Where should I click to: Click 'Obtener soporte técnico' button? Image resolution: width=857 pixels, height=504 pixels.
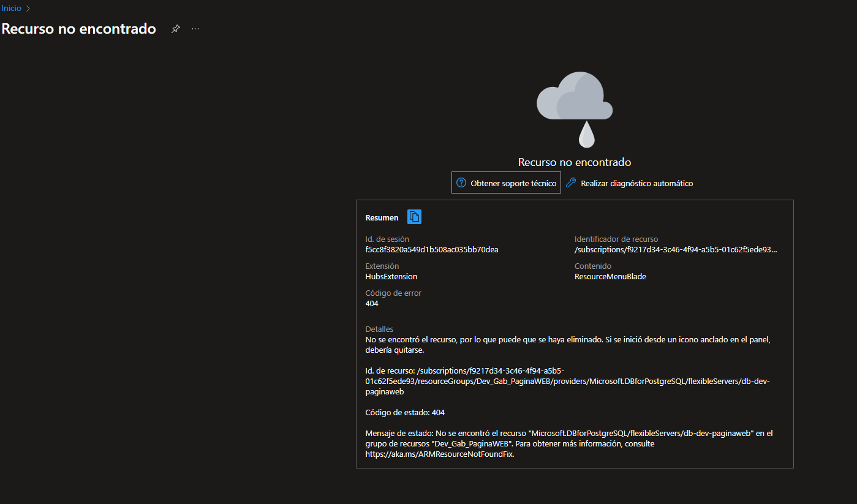tap(506, 182)
